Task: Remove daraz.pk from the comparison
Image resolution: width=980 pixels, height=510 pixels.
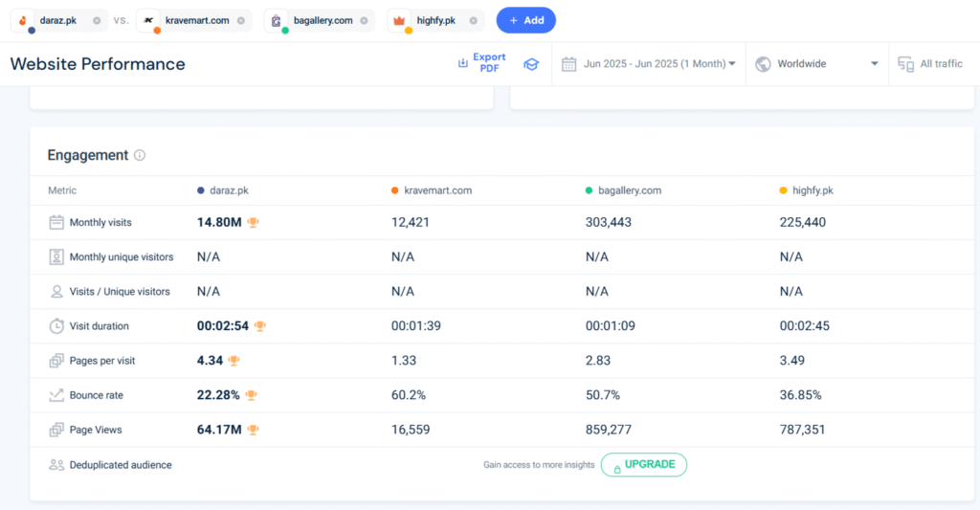Action: (x=97, y=21)
